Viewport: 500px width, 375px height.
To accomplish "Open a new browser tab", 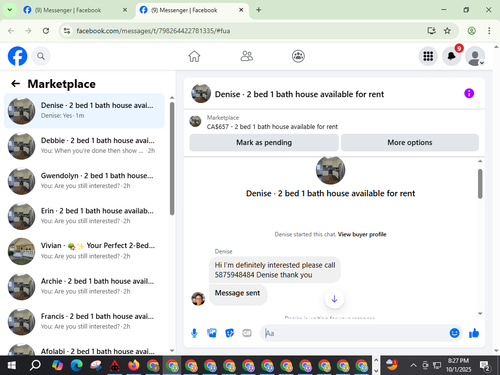I will (259, 10).
